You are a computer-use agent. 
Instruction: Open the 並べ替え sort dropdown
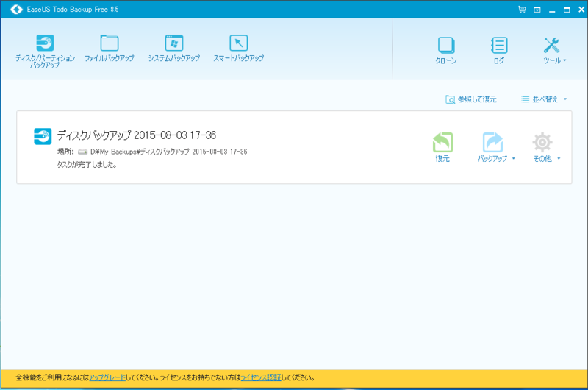544,99
